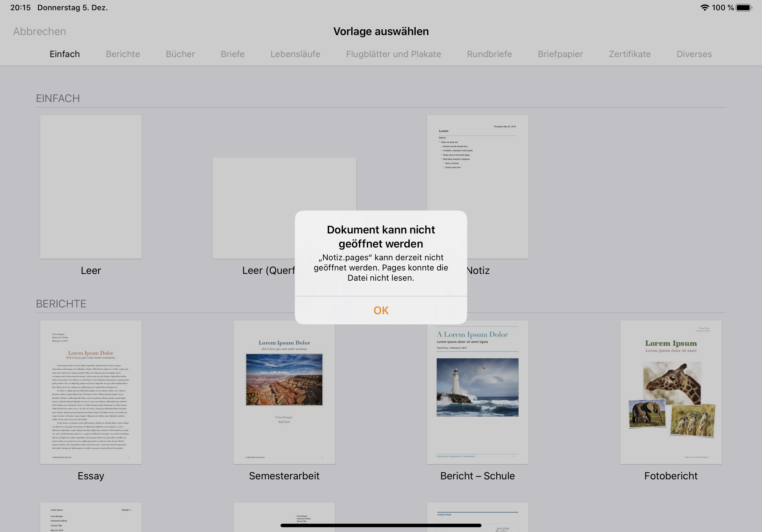The height and width of the screenshot is (532, 762).
Task: Go to the Briefe tab
Action: click(x=232, y=54)
